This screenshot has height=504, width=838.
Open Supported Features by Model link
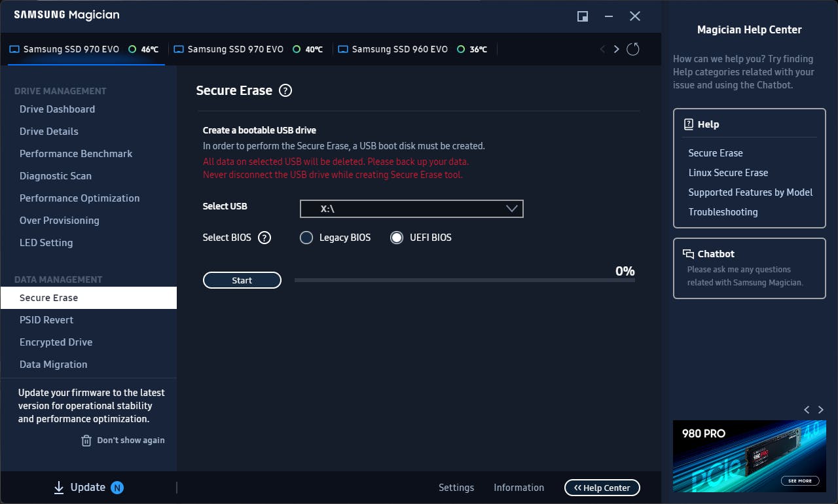point(750,192)
